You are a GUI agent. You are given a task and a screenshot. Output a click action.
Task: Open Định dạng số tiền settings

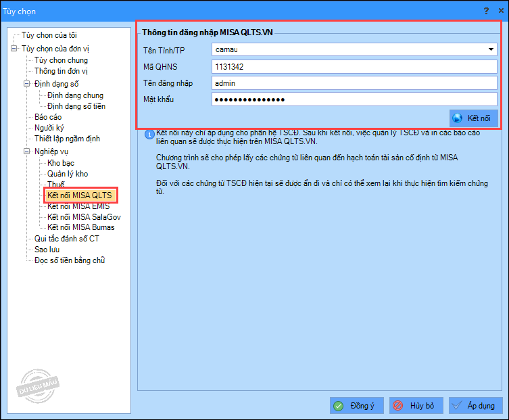[76, 106]
